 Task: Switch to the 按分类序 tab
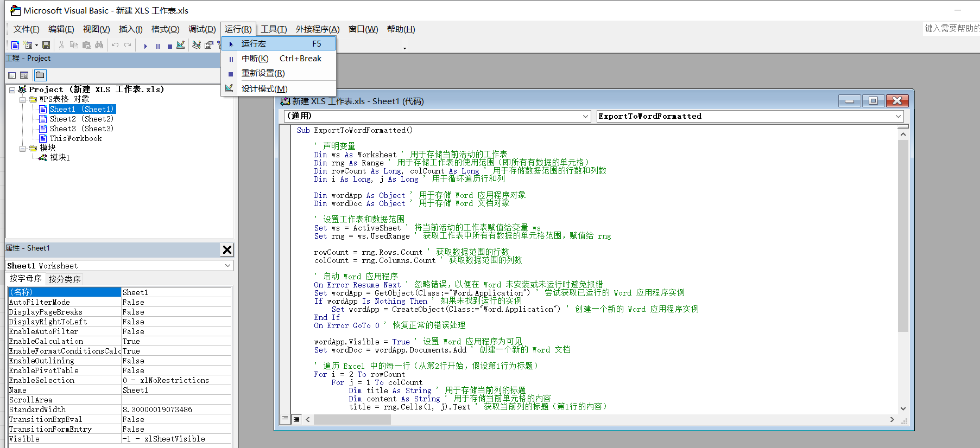point(64,279)
